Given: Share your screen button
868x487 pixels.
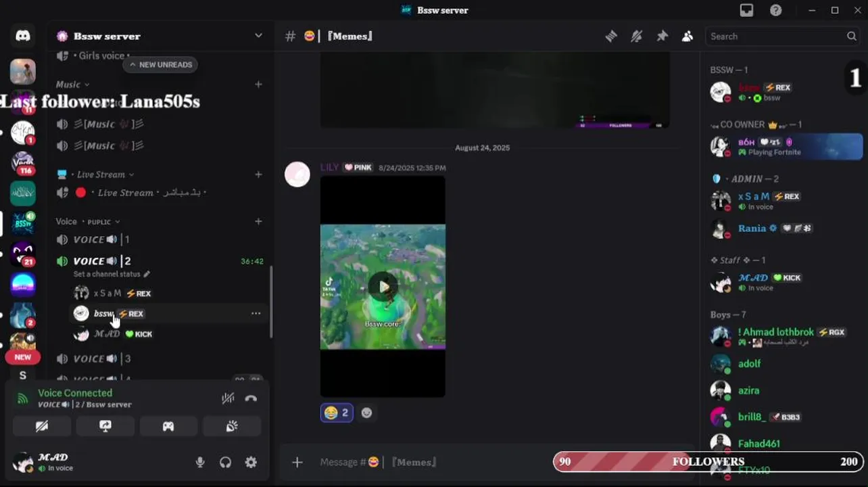Looking at the screenshot, I should pos(105,426).
